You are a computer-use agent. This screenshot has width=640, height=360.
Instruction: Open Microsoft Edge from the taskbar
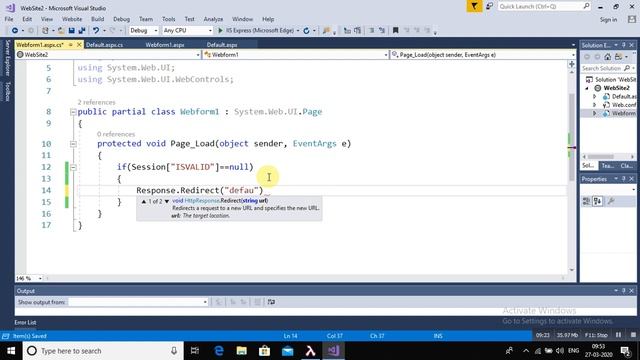coord(219,351)
